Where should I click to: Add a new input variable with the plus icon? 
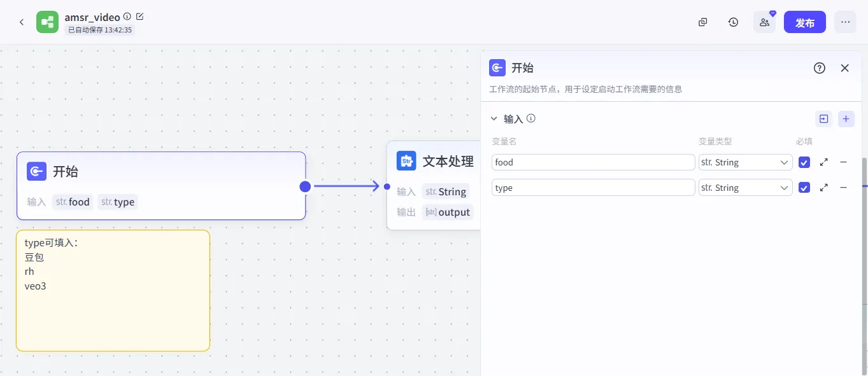tap(846, 119)
